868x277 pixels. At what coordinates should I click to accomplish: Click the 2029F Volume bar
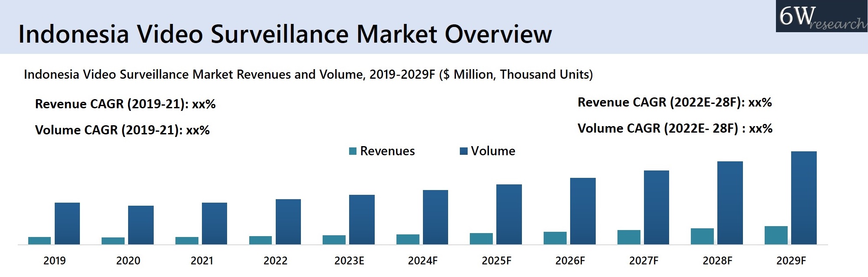coord(804,198)
